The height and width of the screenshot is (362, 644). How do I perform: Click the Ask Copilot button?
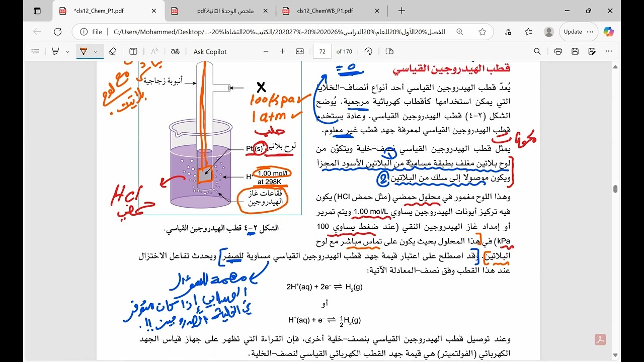[210, 51]
